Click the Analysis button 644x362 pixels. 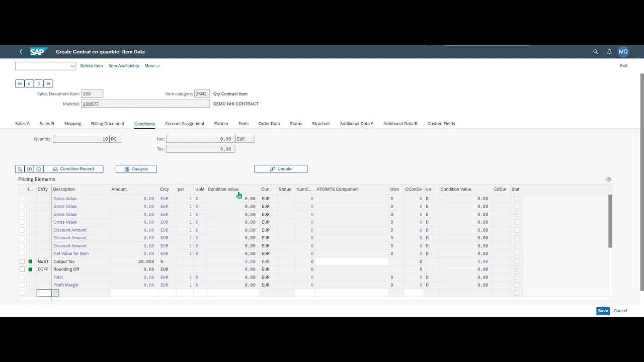[x=136, y=169]
